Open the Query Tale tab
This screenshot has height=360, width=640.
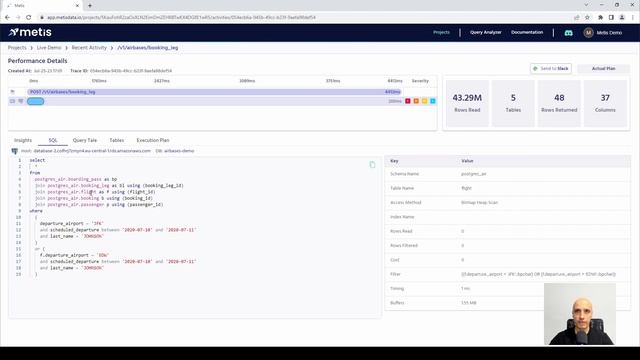[85, 140]
